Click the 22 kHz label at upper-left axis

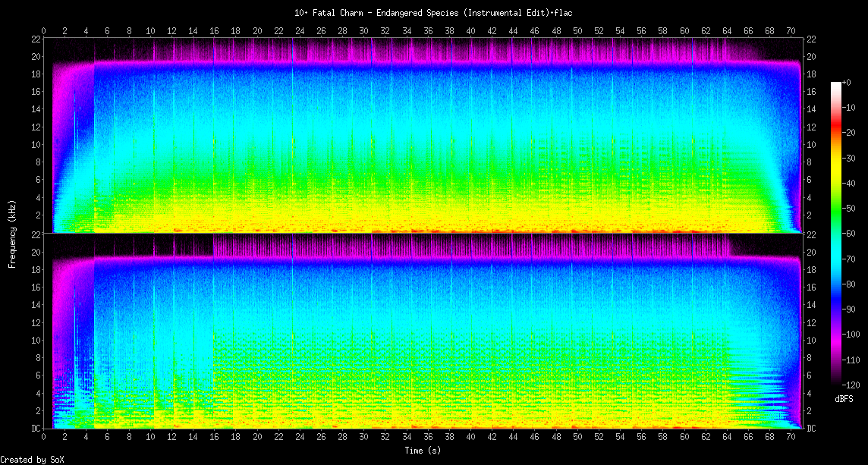coord(36,39)
